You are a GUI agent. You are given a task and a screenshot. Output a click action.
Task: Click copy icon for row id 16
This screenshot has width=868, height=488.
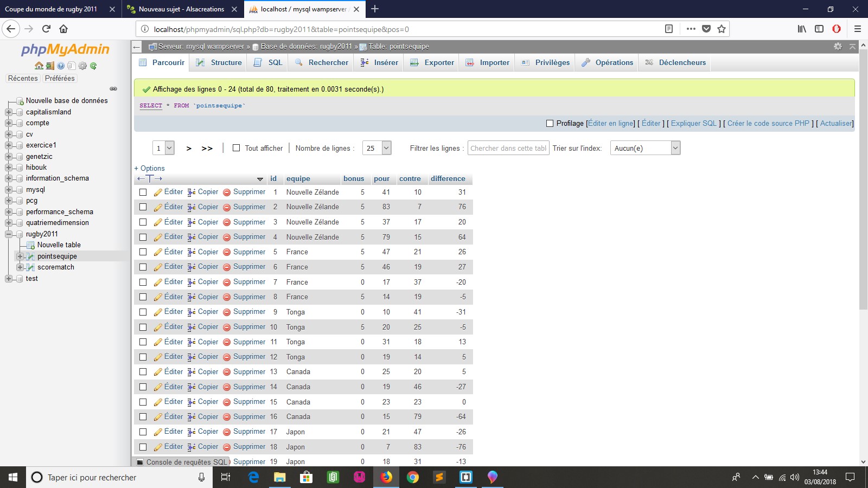coord(192,417)
